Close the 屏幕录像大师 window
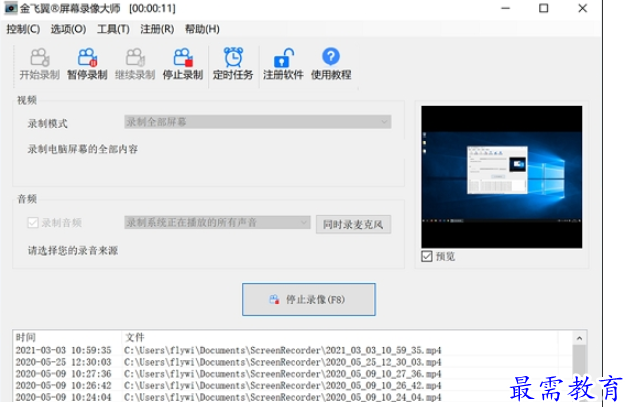631x420 pixels. pos(582,8)
